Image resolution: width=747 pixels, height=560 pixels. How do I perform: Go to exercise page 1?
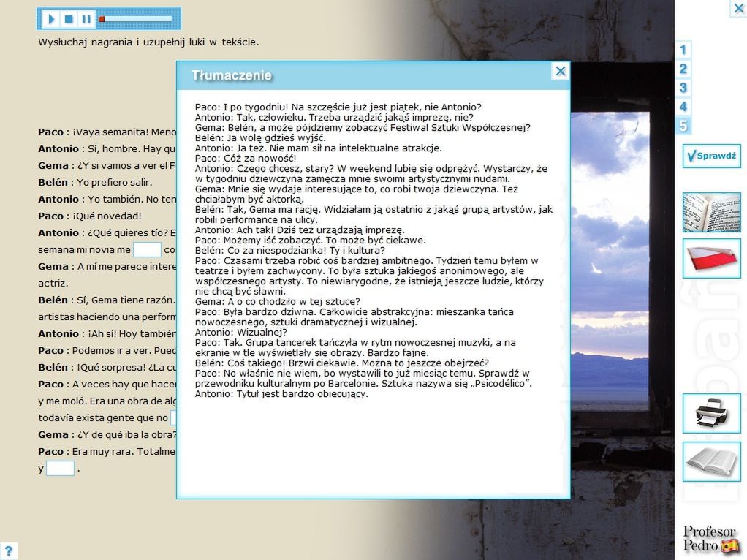click(x=683, y=50)
